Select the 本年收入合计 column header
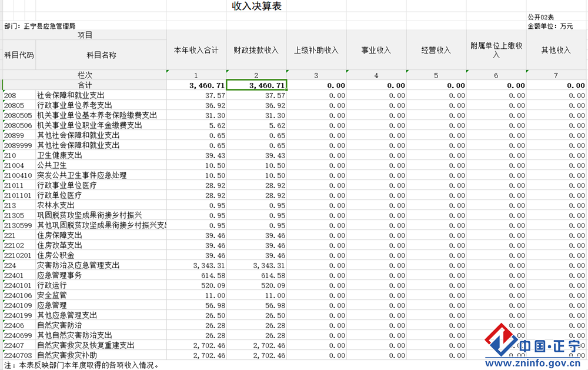 [196, 50]
